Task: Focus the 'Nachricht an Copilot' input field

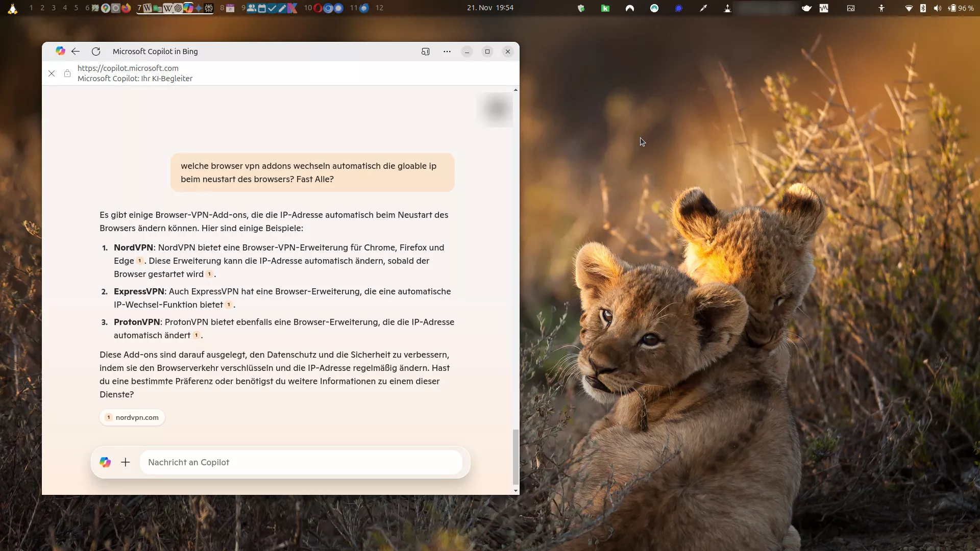Action: pyautogui.click(x=301, y=462)
